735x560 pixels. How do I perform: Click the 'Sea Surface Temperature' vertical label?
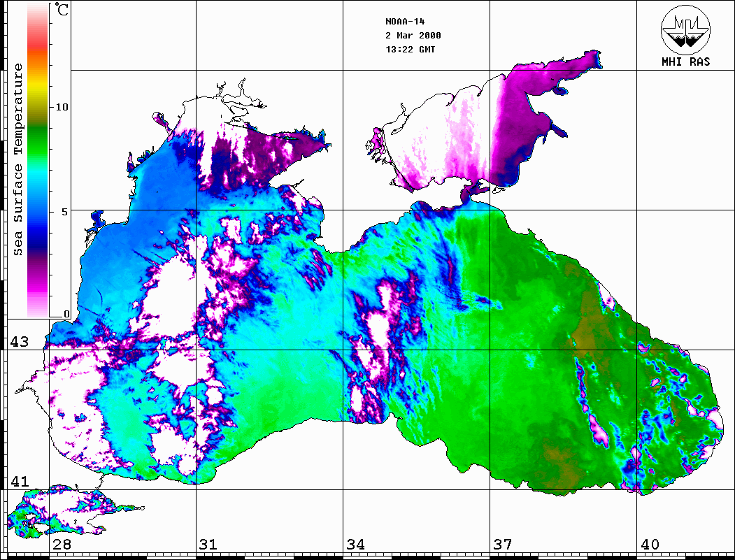pos(17,159)
